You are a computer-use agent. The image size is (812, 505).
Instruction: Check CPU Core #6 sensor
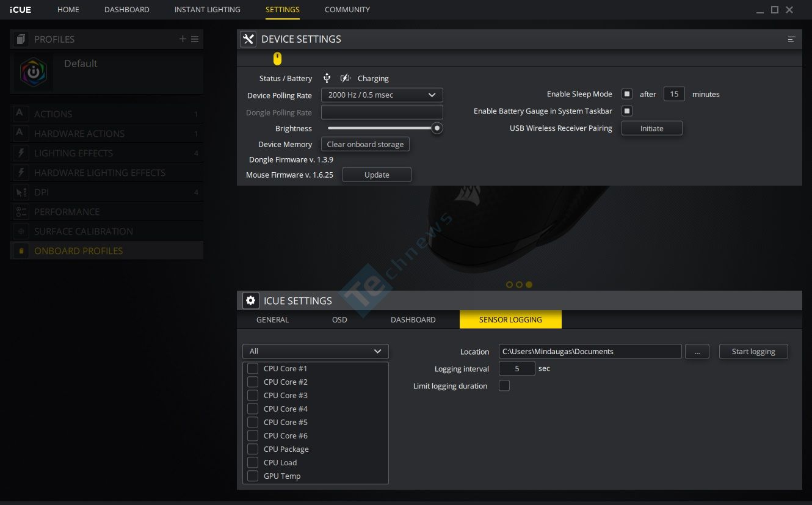[x=253, y=435]
